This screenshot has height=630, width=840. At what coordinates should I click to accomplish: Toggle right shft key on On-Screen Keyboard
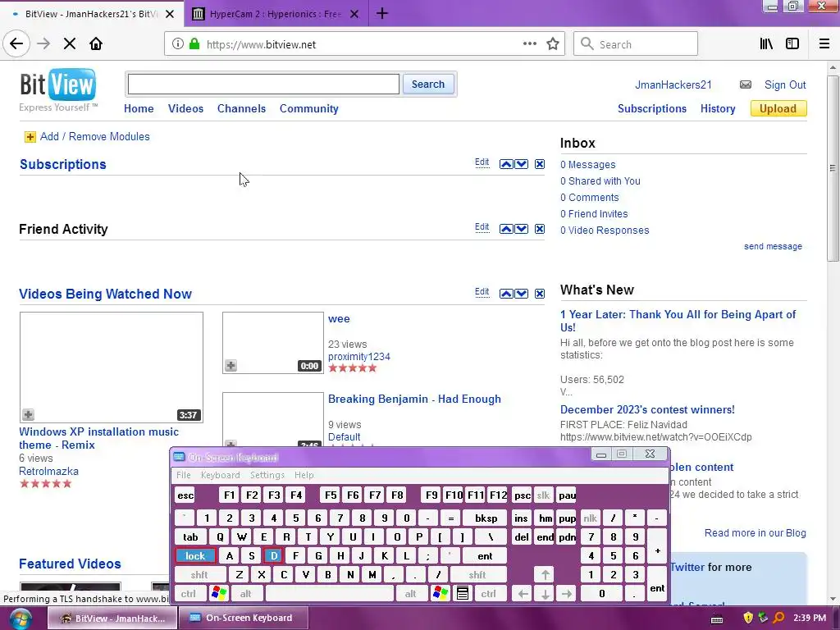click(477, 575)
